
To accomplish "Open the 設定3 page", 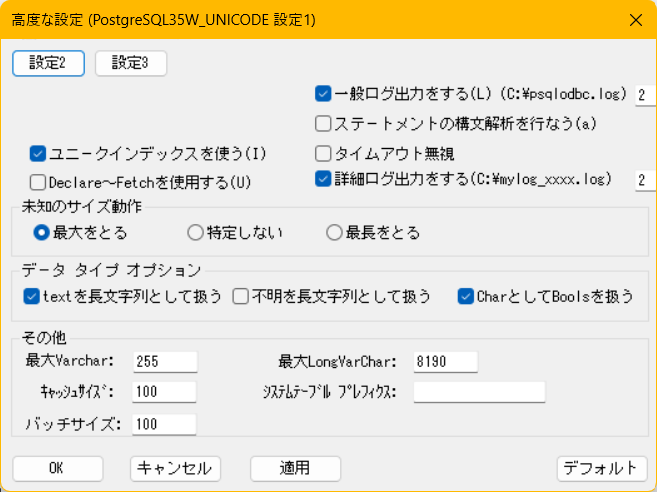I will 131,63.
